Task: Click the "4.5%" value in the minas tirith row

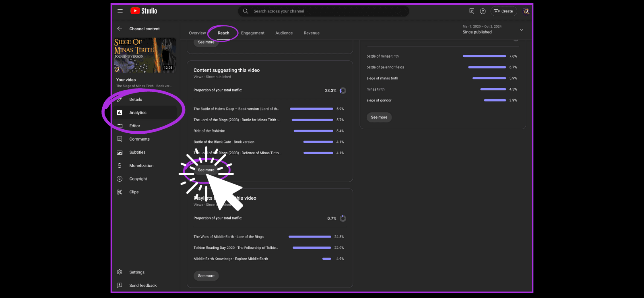Action: click(513, 89)
